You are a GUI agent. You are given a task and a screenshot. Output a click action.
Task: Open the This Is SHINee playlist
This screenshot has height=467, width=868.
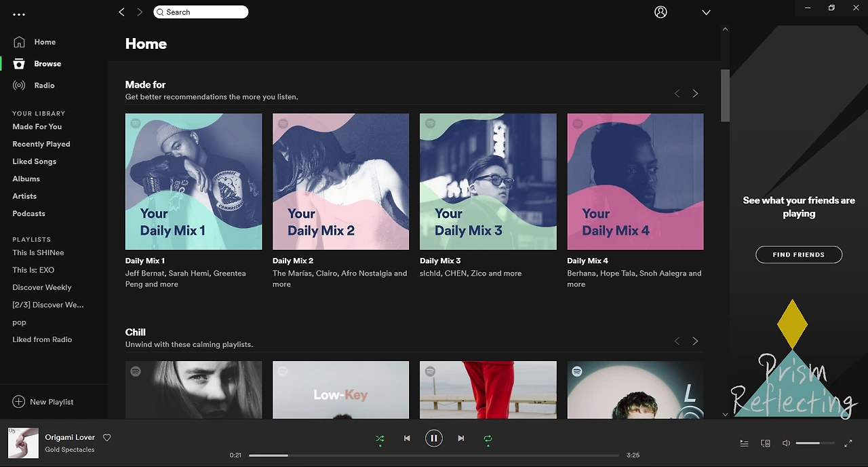coord(38,253)
